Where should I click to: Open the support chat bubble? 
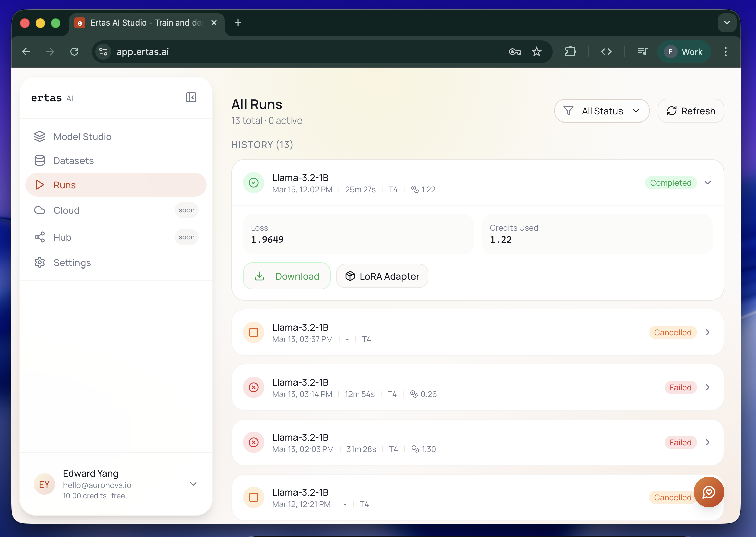tap(709, 492)
